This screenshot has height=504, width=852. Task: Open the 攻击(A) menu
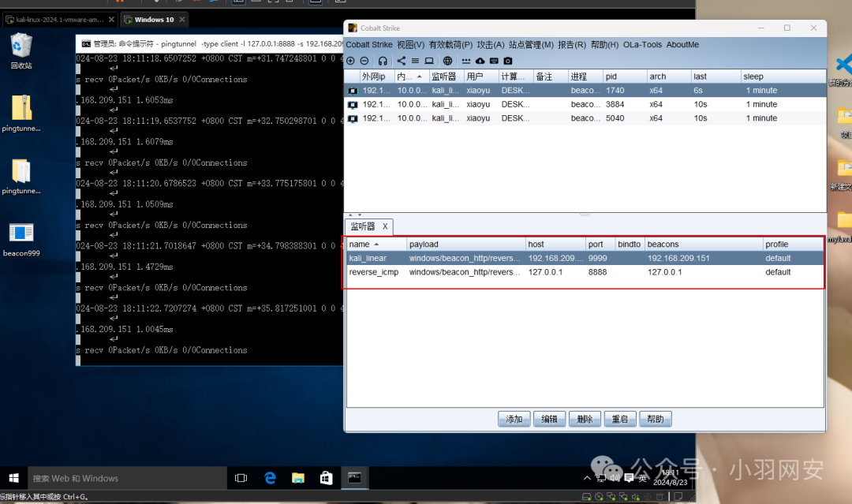tap(491, 44)
